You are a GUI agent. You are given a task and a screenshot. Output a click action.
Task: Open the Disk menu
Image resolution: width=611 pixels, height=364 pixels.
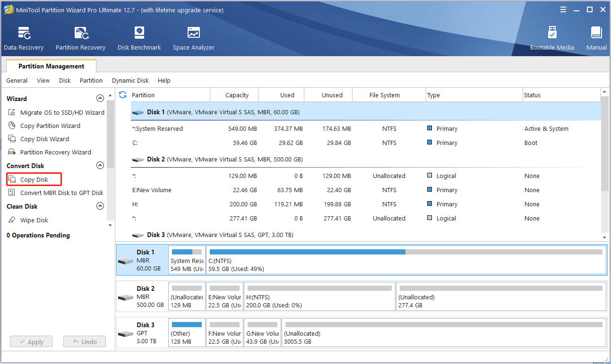(65, 81)
